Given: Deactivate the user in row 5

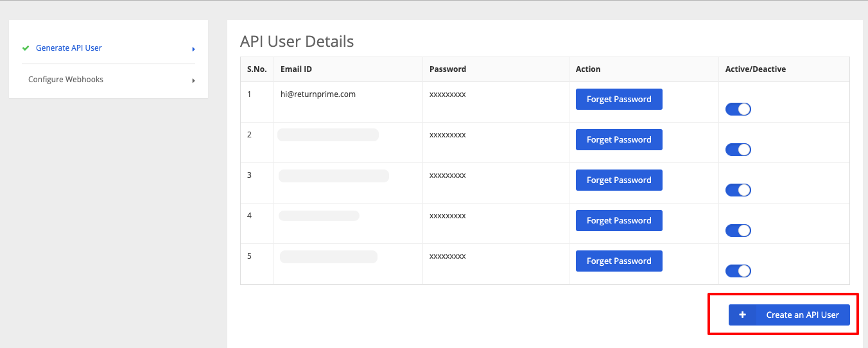Looking at the screenshot, I should point(738,271).
